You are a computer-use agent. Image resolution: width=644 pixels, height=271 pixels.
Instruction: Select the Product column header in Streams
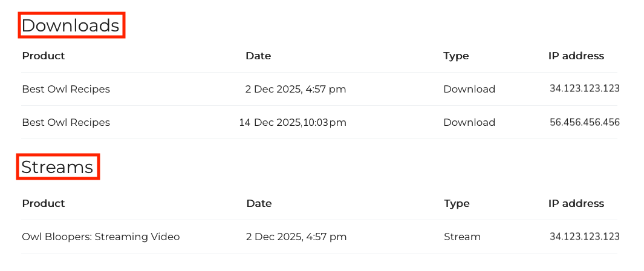pyautogui.click(x=44, y=203)
